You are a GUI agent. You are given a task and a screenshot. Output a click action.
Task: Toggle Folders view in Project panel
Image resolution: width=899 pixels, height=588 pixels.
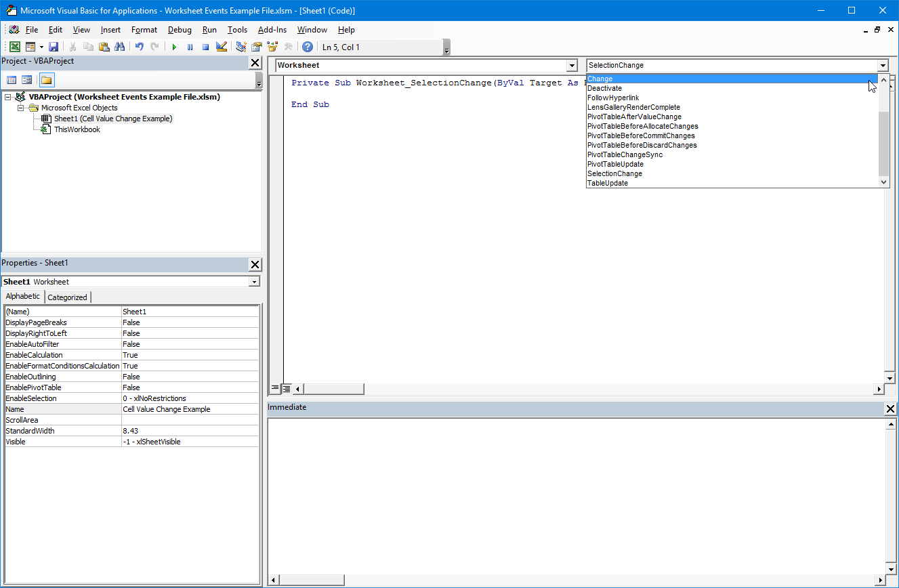(x=46, y=80)
